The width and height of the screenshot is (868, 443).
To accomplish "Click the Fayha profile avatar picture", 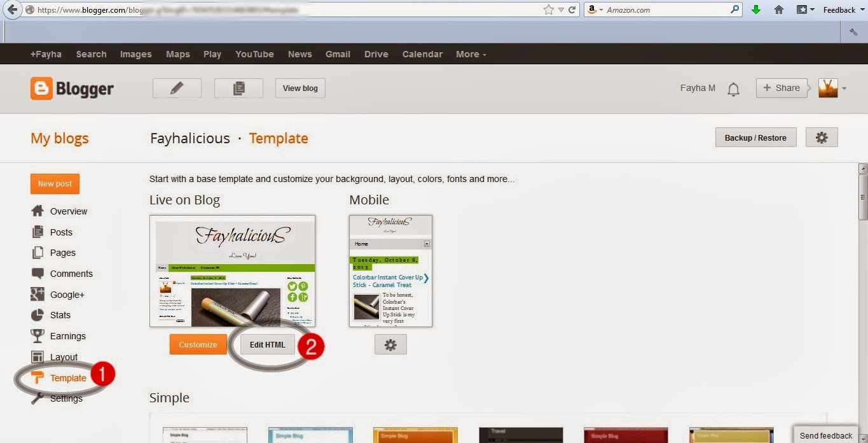I will pyautogui.click(x=828, y=88).
